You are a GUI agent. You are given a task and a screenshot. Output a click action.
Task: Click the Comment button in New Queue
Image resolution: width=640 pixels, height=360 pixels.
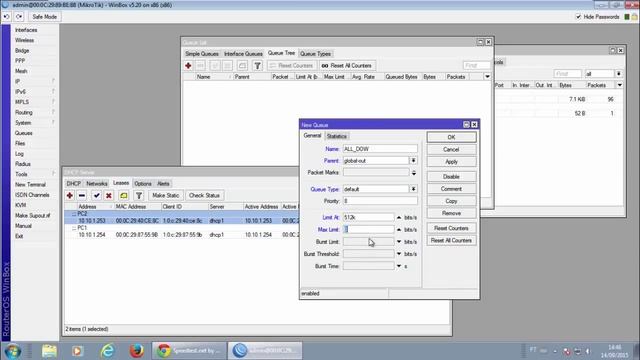tap(451, 189)
